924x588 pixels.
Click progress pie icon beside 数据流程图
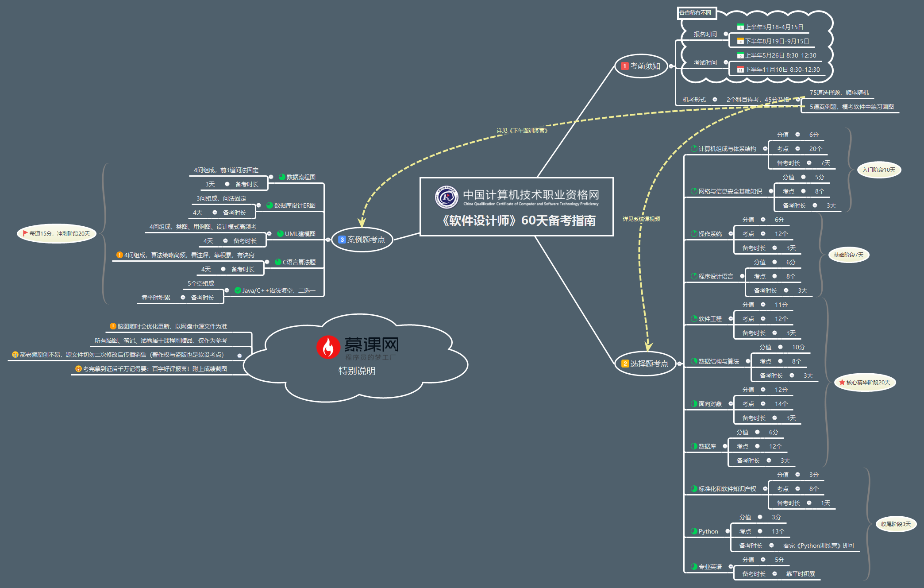[282, 177]
